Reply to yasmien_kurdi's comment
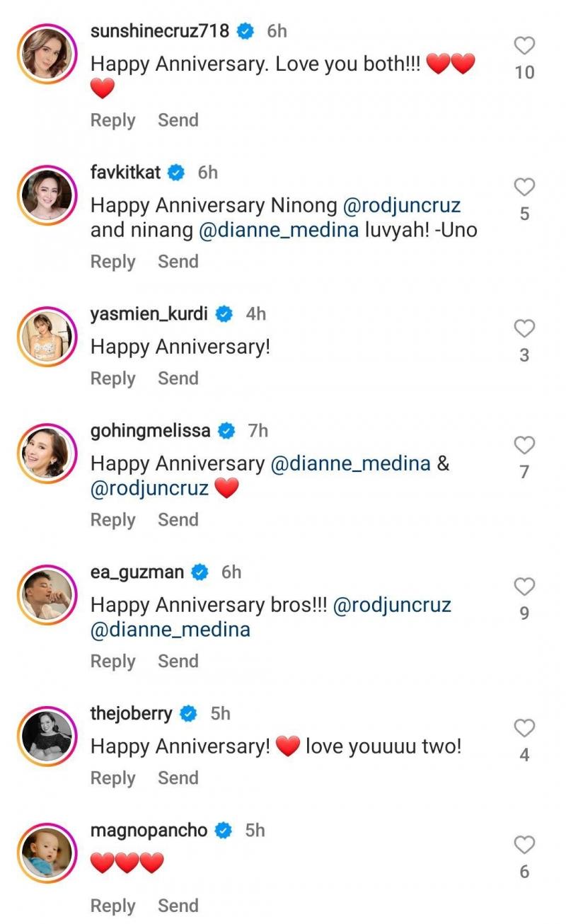Viewport: 566px width, 924px height. point(112,379)
